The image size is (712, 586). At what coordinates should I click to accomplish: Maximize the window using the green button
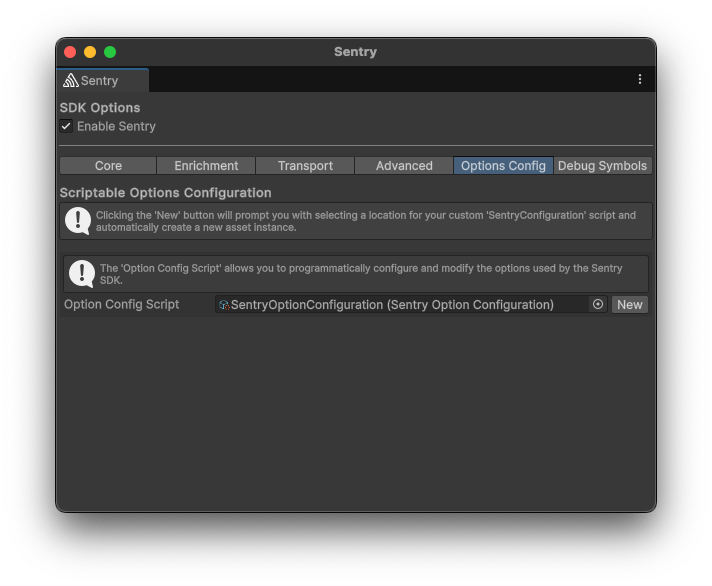pyautogui.click(x=110, y=52)
